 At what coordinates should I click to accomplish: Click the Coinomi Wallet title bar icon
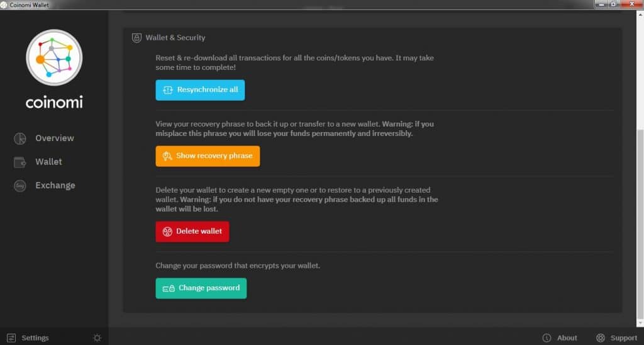coord(4,5)
